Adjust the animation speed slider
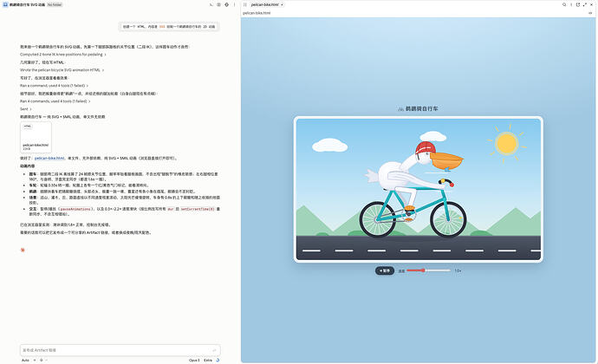 [x=429, y=270]
